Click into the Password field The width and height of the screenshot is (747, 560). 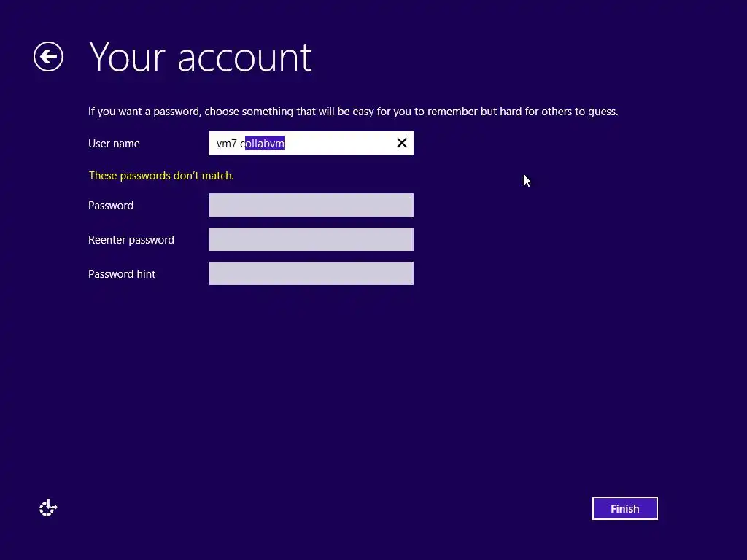pos(311,205)
